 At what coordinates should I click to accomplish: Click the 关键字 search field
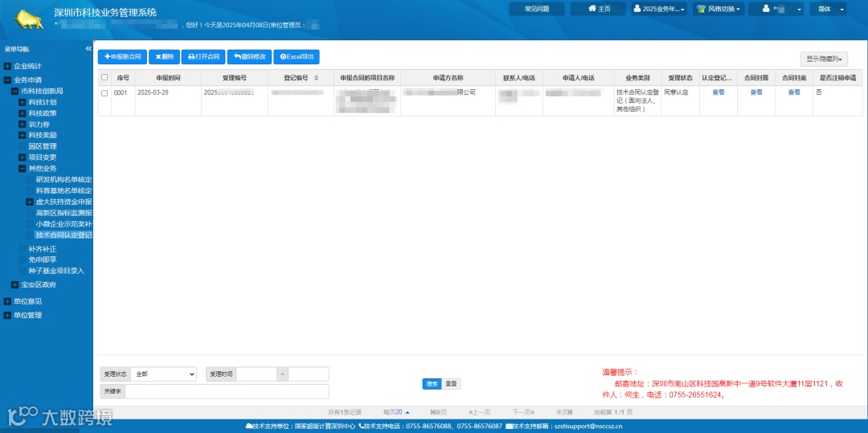(227, 391)
